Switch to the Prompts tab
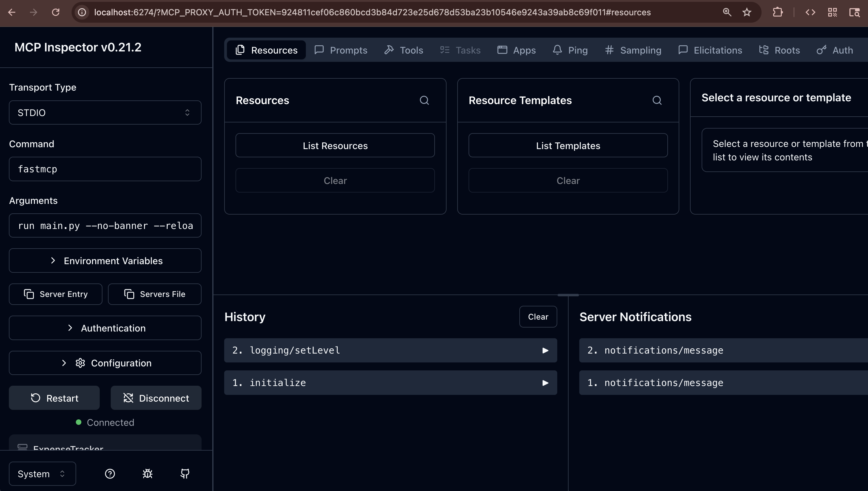The image size is (868, 491). click(341, 50)
